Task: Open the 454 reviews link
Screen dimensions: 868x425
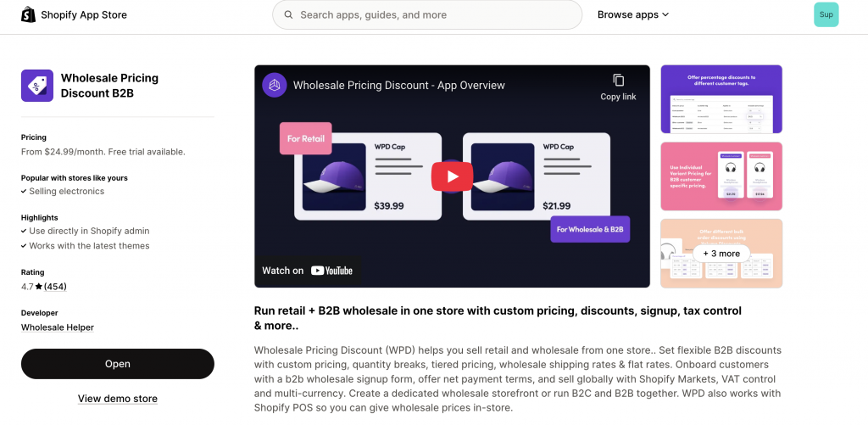Action: (x=55, y=287)
